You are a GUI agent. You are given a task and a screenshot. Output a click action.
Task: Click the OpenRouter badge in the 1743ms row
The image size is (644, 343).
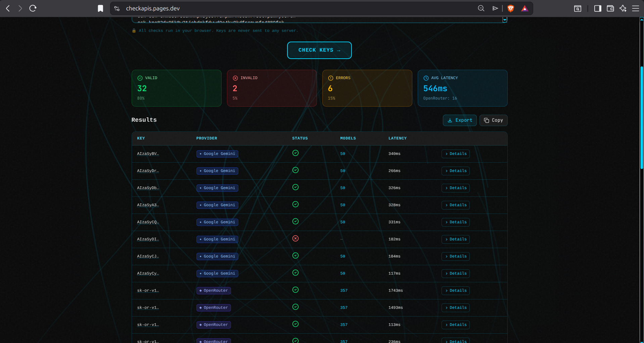[x=214, y=291]
